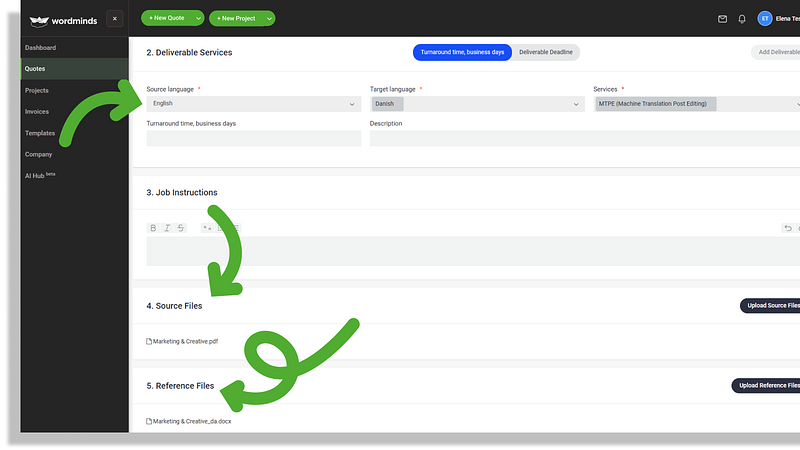Open the notifications bell

pyautogui.click(x=742, y=18)
